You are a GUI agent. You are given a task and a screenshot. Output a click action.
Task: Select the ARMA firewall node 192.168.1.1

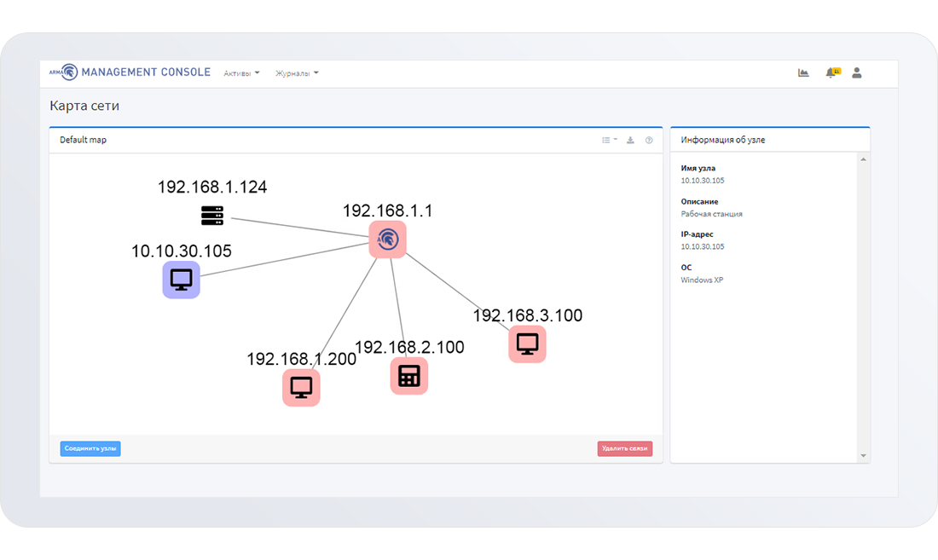[388, 239]
